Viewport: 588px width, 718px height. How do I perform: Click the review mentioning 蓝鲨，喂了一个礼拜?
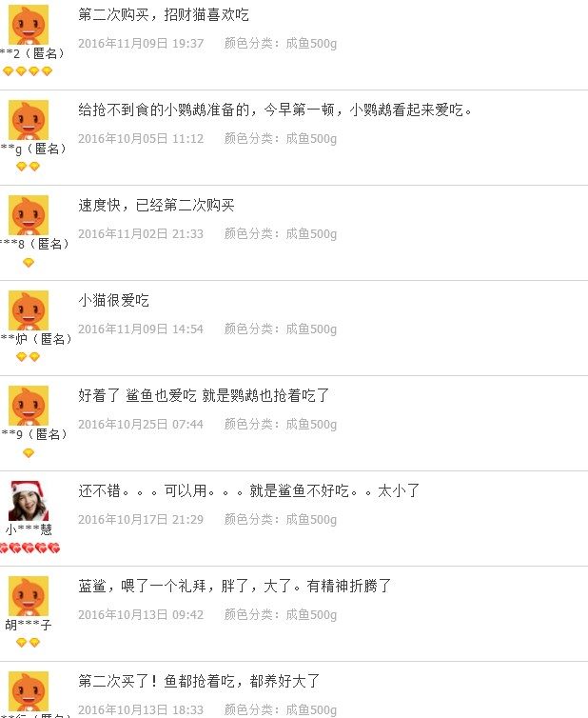(x=235, y=587)
